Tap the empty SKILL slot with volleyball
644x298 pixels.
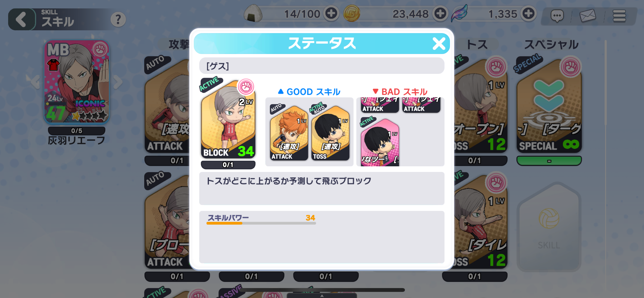point(549,227)
